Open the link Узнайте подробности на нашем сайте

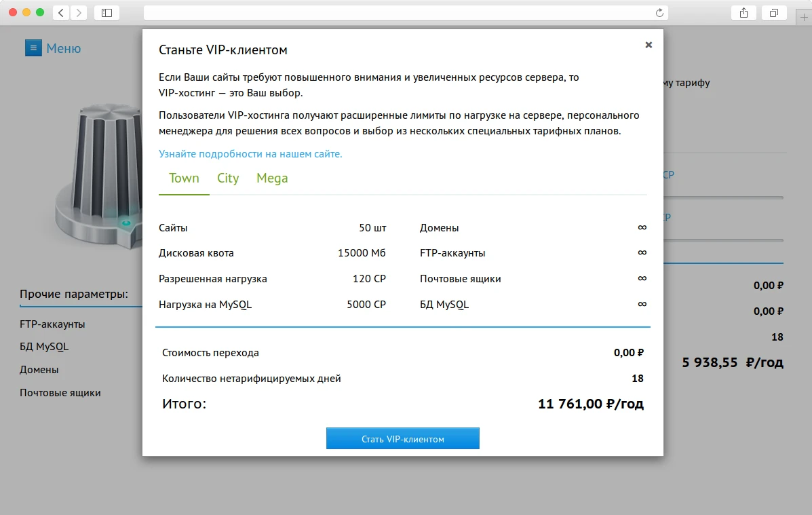(x=250, y=154)
